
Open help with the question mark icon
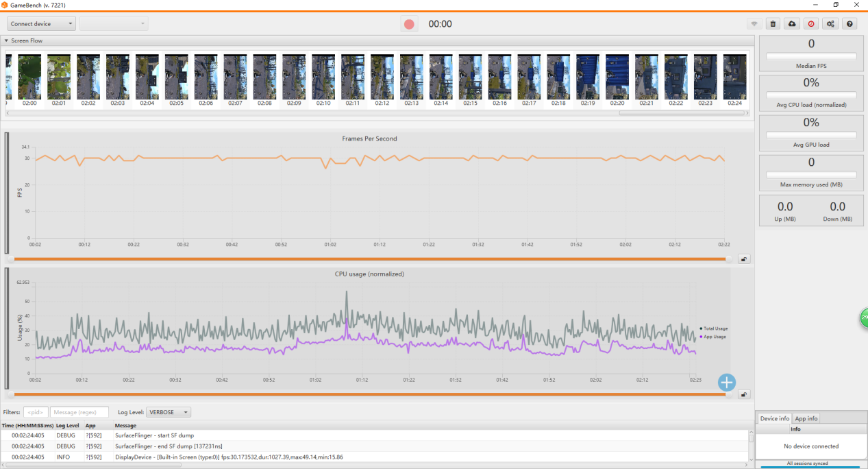tap(850, 24)
